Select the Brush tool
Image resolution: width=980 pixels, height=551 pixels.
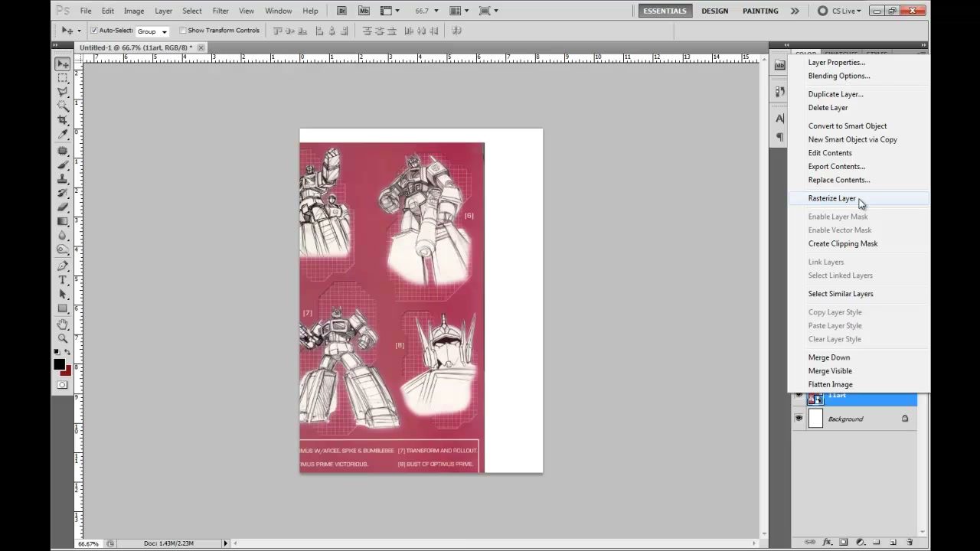[x=63, y=165]
